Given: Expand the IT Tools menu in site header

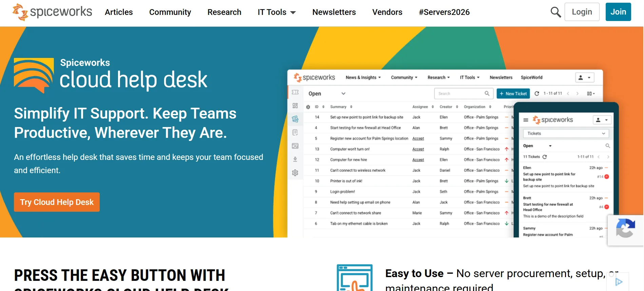Looking at the screenshot, I should pos(277,12).
